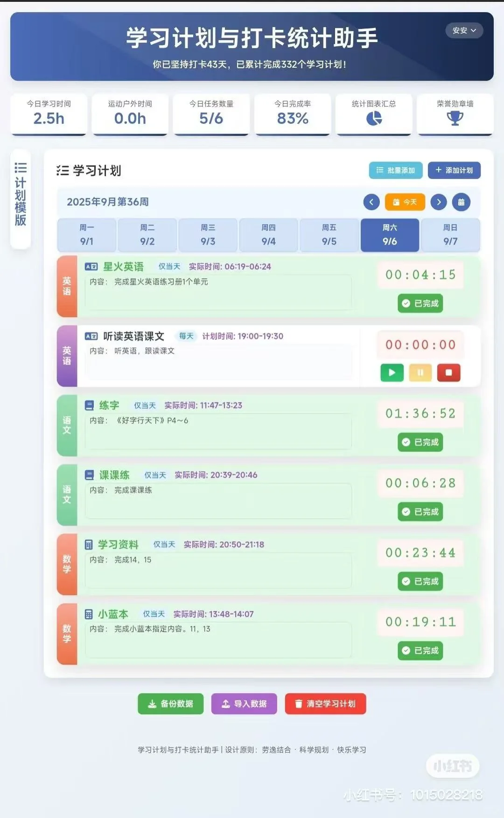Click the 批量添加 button

tap(396, 170)
